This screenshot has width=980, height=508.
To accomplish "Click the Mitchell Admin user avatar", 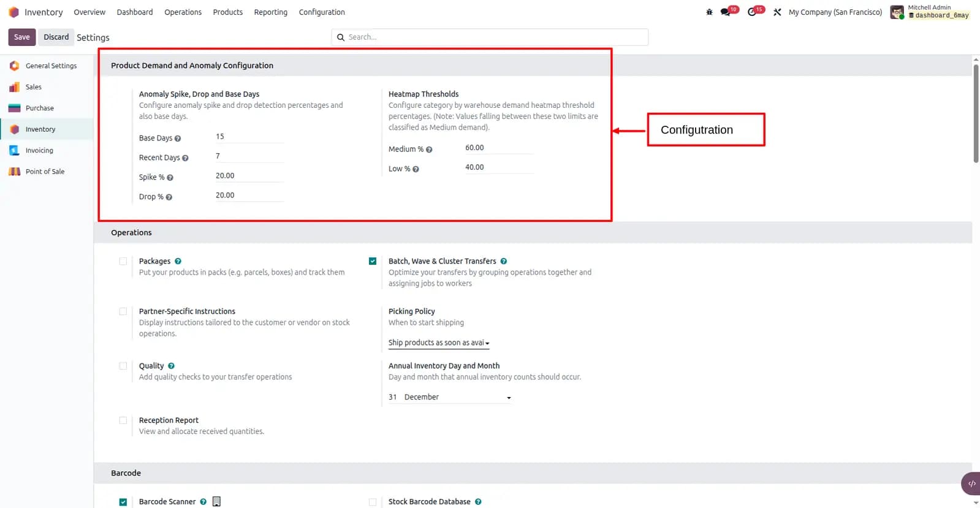I will click(897, 12).
